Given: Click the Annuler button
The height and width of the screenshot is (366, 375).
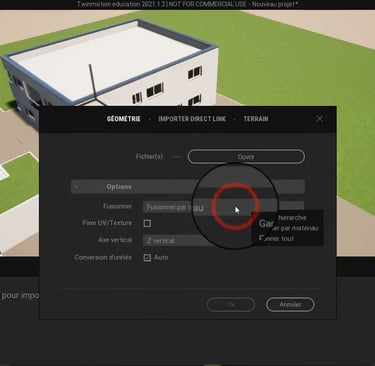Looking at the screenshot, I should [290, 305].
